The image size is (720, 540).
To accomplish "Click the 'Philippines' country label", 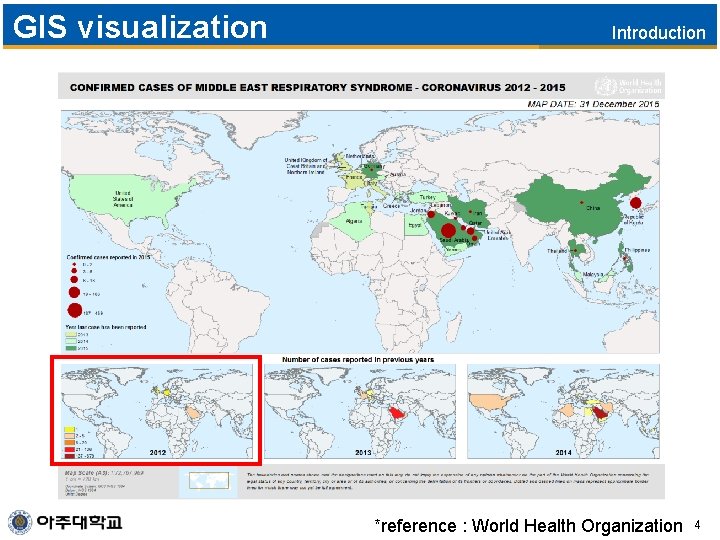I will pyautogui.click(x=637, y=250).
